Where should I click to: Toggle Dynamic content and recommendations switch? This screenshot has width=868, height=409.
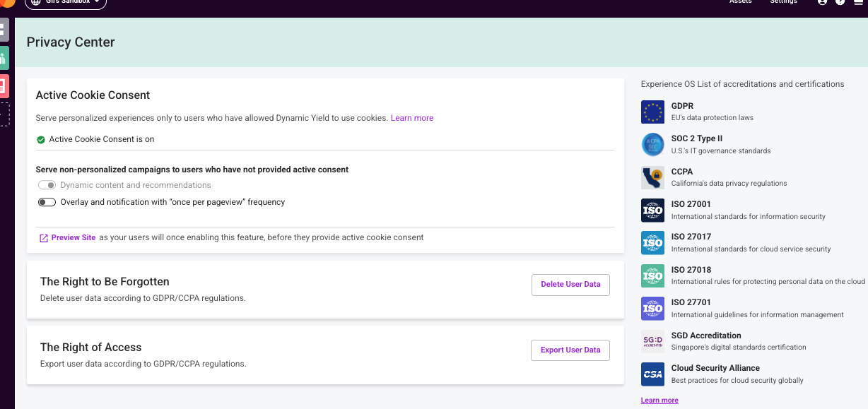coord(47,185)
